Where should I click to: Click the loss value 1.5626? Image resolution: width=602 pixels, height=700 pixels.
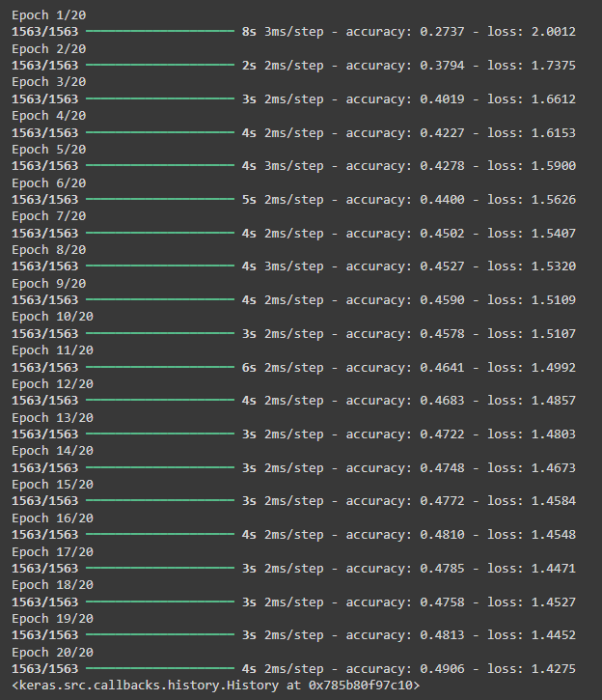tap(554, 200)
